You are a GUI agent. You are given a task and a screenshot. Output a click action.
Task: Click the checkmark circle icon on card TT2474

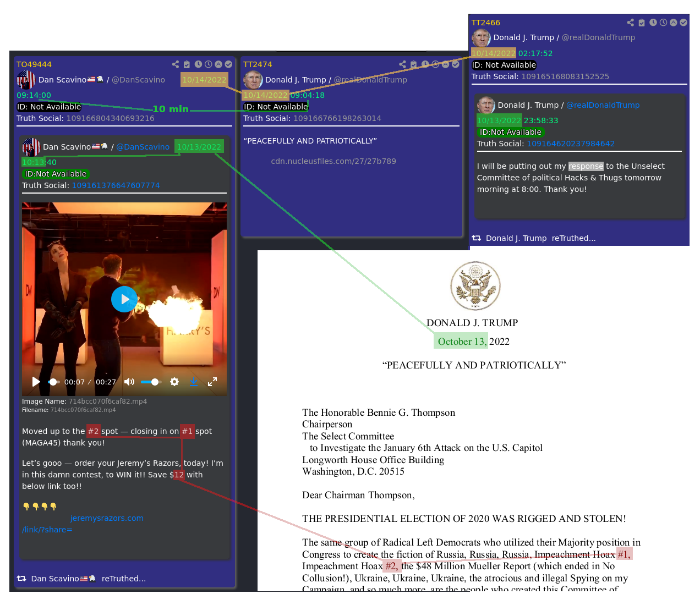(456, 64)
